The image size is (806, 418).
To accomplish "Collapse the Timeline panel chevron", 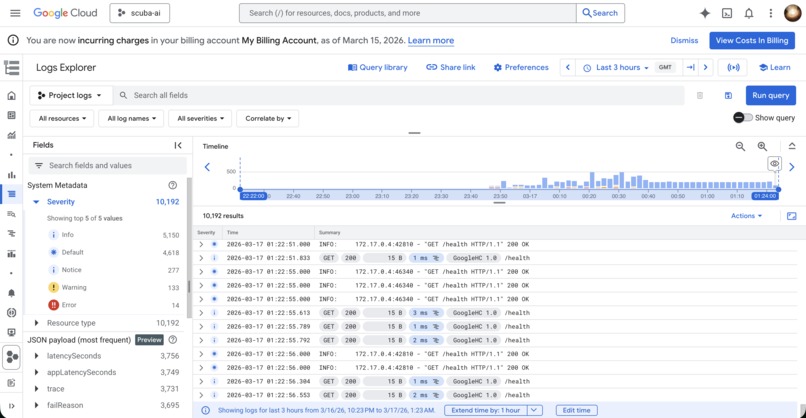I will (792, 146).
